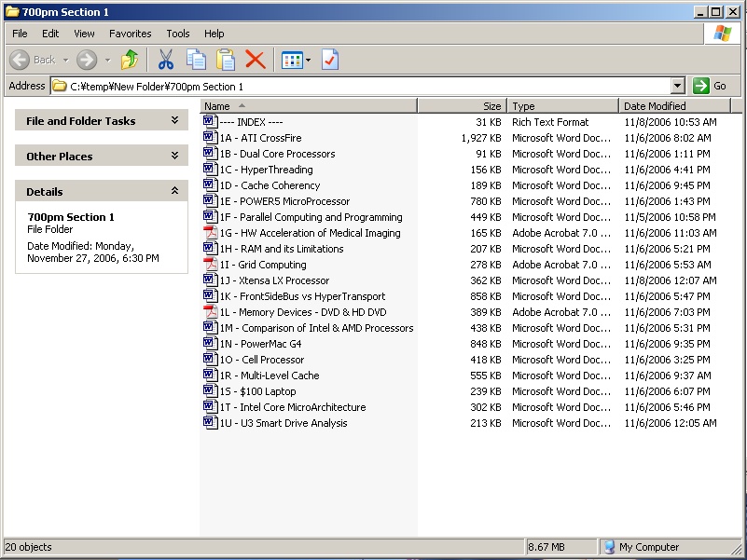747x560 pixels.
Task: Select the PDF icon for 1G - HW Acceleration
Action: [x=210, y=233]
